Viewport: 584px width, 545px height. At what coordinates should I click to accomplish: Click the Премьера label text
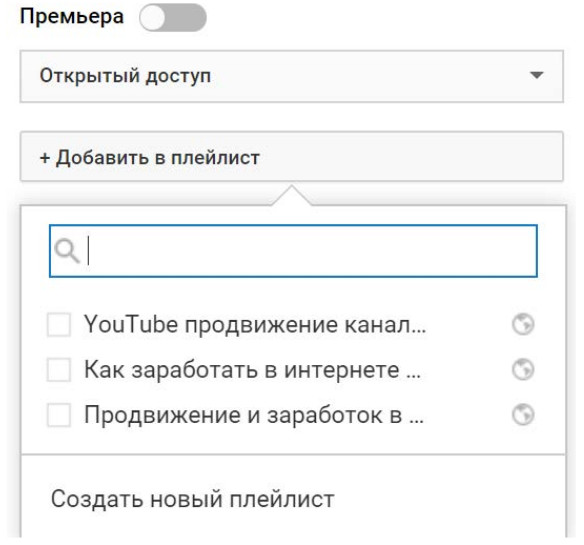72,17
